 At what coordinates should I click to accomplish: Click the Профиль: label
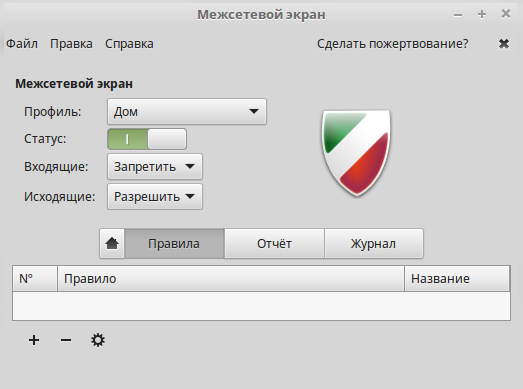(53, 111)
